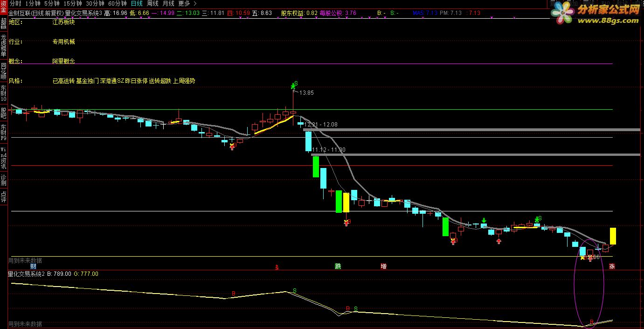Click the B: 789.00 indicator value
This screenshot has height=329, width=644.
pos(59,274)
